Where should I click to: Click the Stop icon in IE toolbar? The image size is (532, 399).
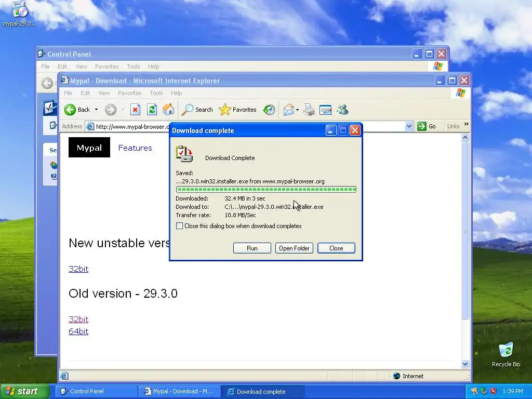point(135,110)
